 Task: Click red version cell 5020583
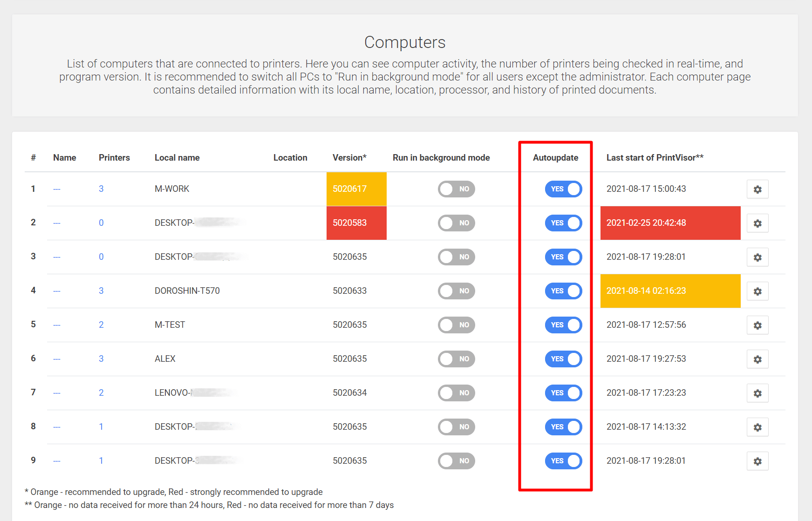tap(356, 223)
